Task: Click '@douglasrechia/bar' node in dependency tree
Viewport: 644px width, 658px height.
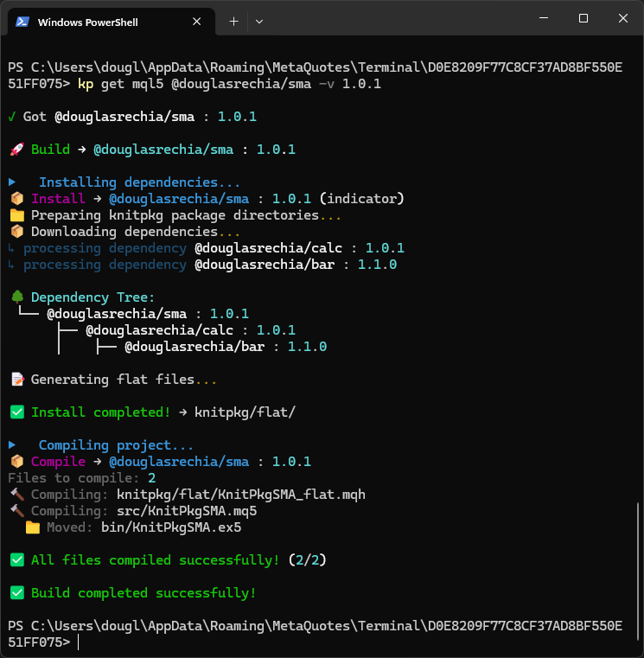Action: 194,347
